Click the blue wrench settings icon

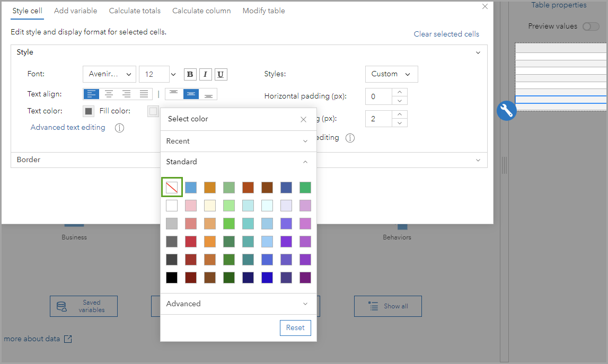click(x=506, y=110)
